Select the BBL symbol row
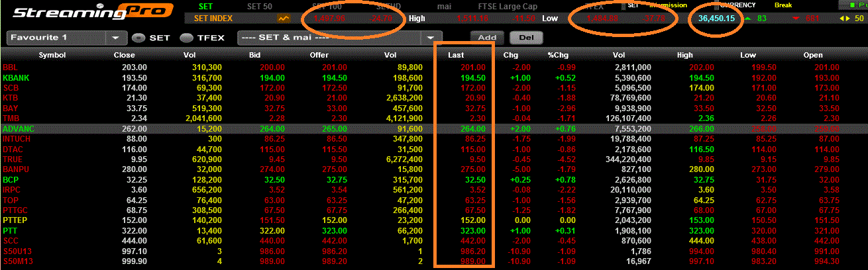The width and height of the screenshot is (868, 270). [434, 67]
